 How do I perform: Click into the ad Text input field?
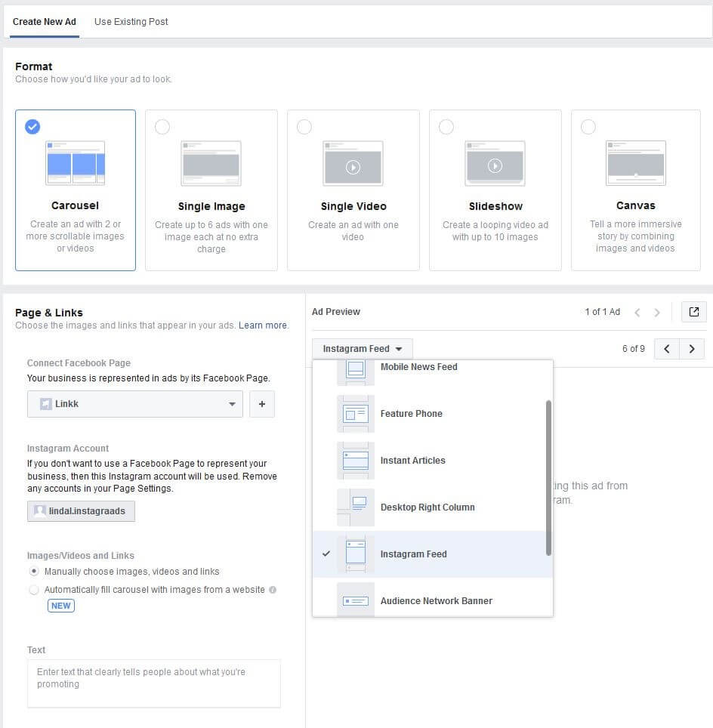click(x=154, y=683)
